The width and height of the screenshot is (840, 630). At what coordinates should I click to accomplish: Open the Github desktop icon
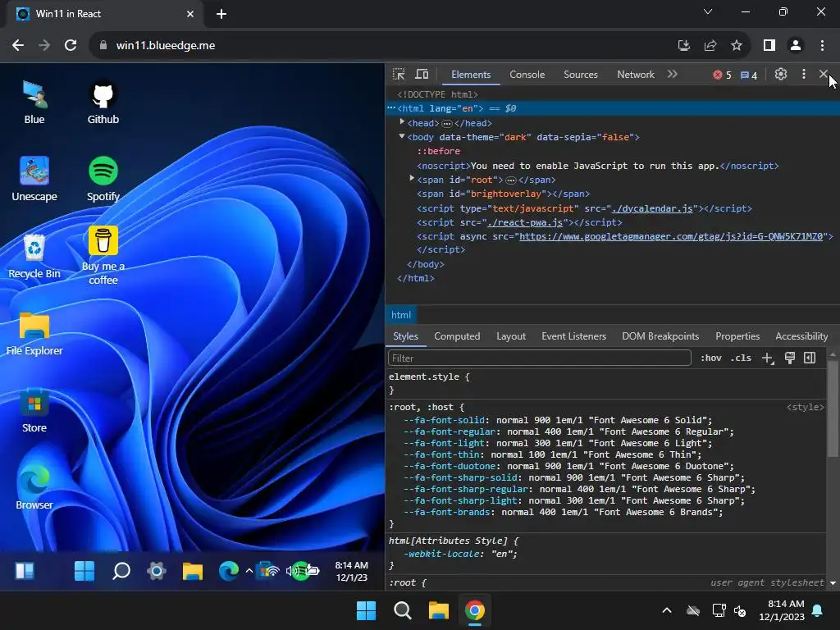(103, 103)
